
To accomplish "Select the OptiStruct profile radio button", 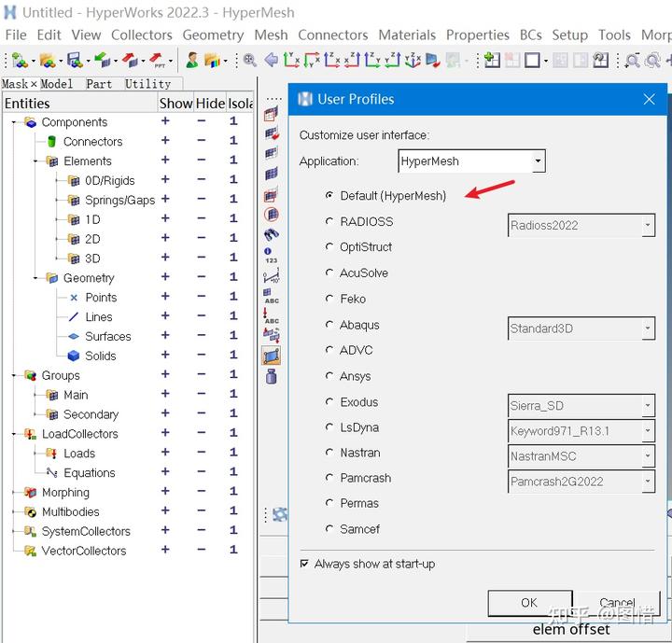I will point(329,247).
